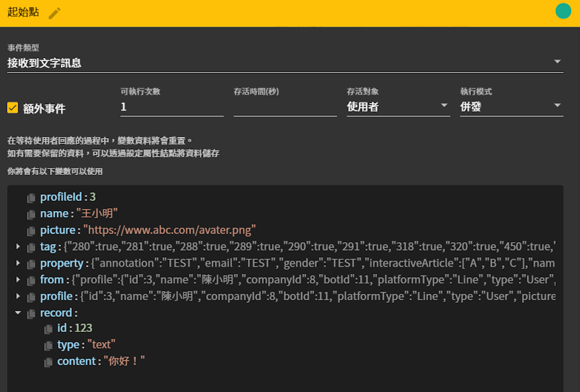Click the picture URL value
The height and width of the screenshot is (392, 580).
[169, 230]
